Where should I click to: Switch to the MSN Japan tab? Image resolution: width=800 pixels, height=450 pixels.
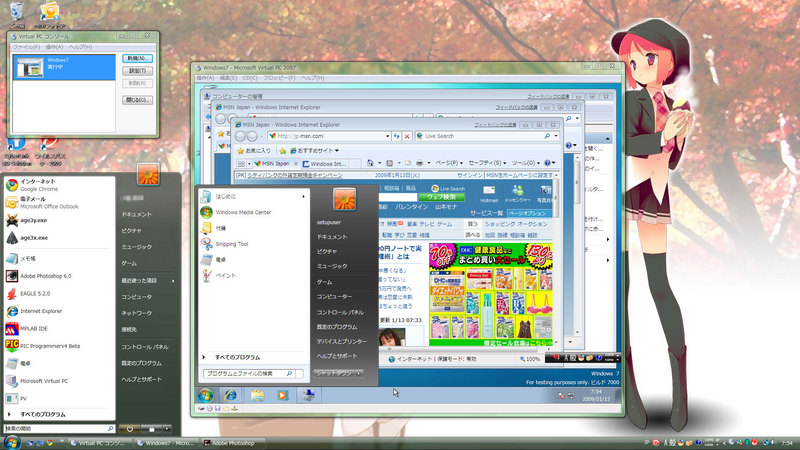[276, 164]
